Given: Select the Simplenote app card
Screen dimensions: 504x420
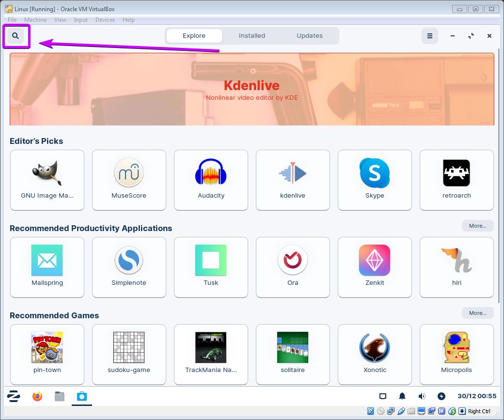Looking at the screenshot, I should pyautogui.click(x=129, y=267).
